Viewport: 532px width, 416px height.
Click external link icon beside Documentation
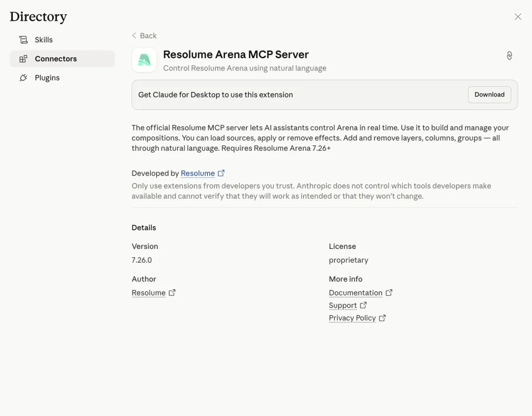coord(389,293)
